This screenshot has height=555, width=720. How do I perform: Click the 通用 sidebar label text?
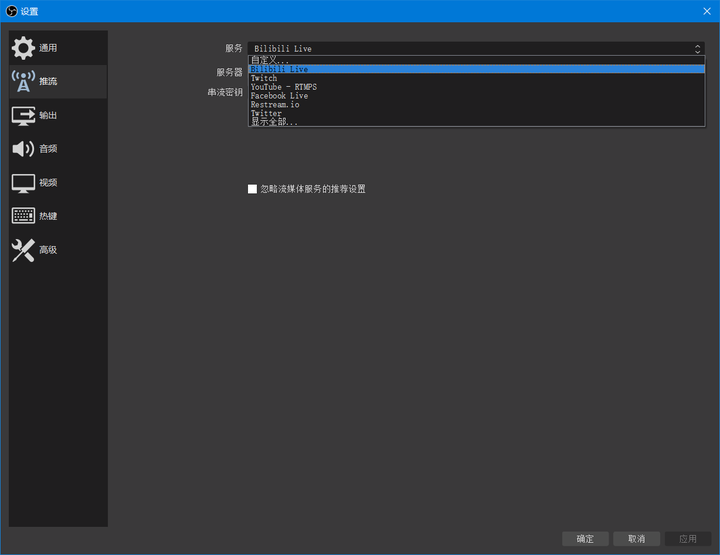tap(48, 48)
